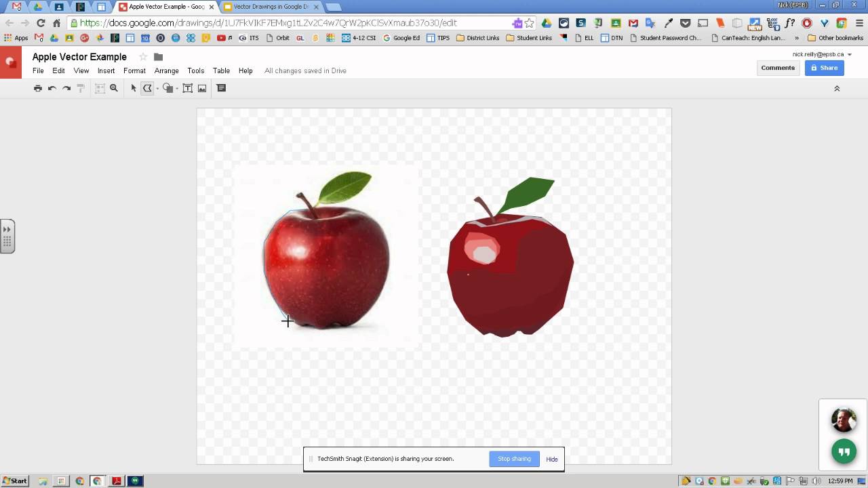Screen dimensions: 868x488
Task: Undo the last action
Action: click(52, 88)
